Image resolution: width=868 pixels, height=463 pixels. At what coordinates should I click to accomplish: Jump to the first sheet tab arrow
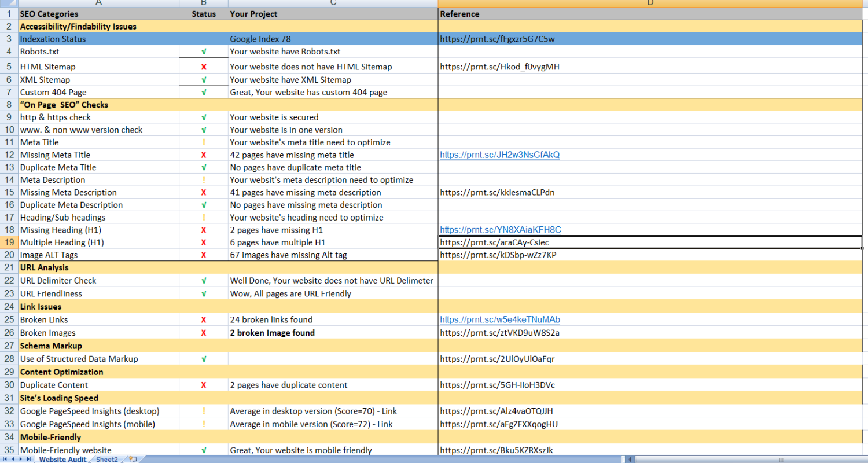(x=5, y=459)
